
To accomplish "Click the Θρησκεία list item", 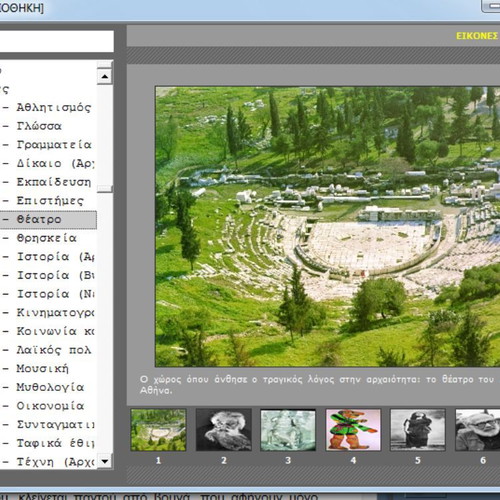I will pos(48,238).
